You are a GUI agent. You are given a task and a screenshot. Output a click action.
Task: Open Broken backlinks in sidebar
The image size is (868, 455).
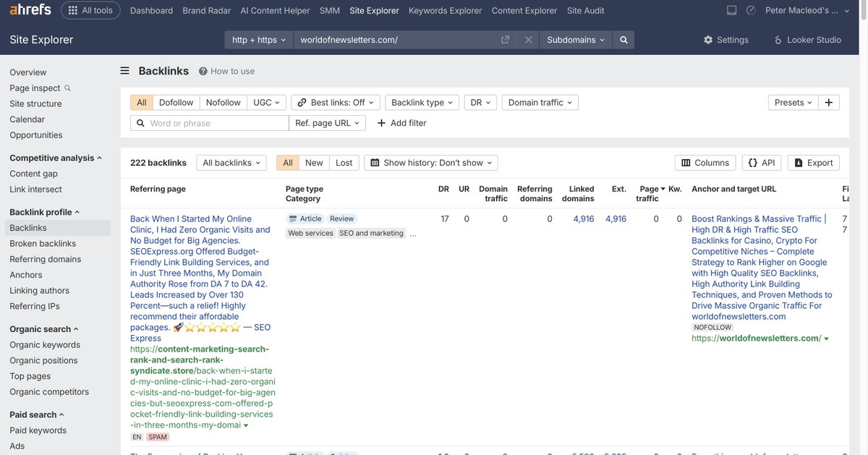43,244
